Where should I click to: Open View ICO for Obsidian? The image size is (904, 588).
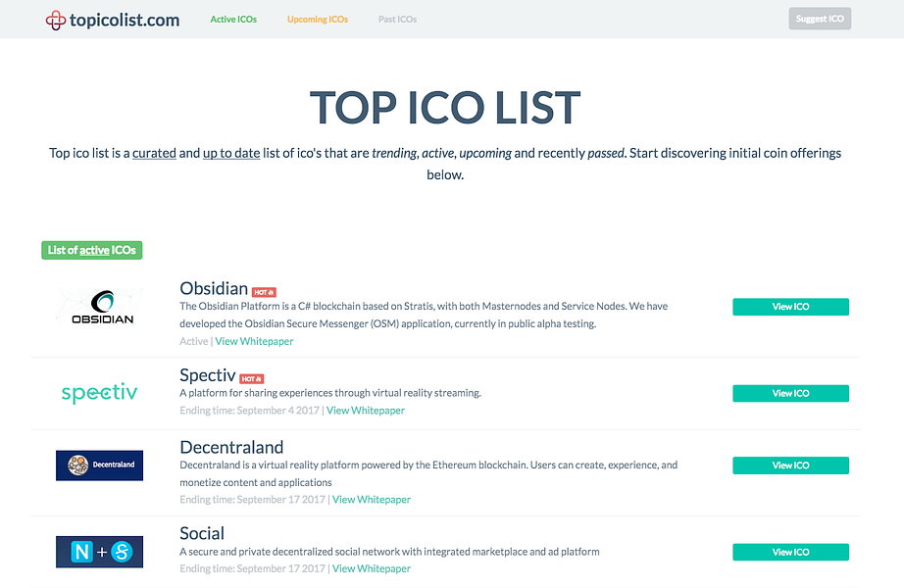790,307
